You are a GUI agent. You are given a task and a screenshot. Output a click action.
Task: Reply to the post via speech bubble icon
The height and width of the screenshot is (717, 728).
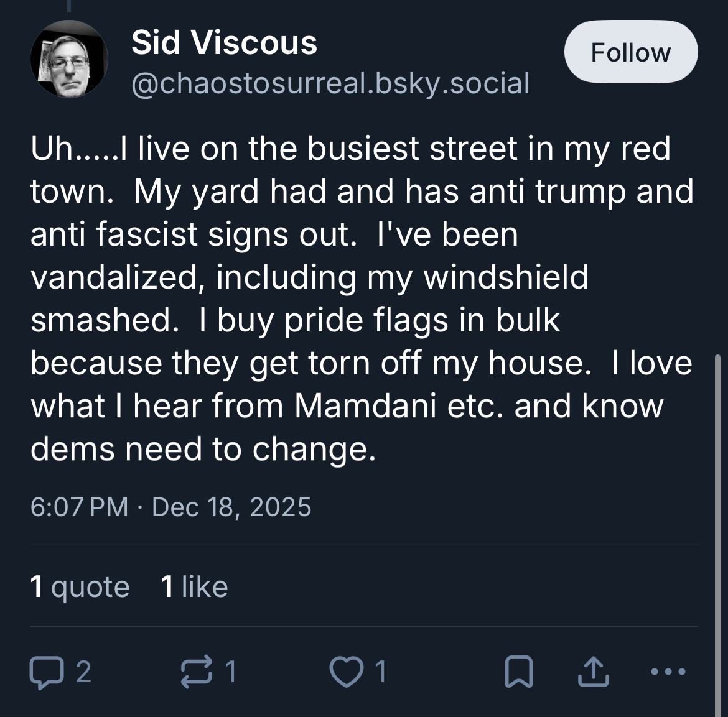coord(44,672)
